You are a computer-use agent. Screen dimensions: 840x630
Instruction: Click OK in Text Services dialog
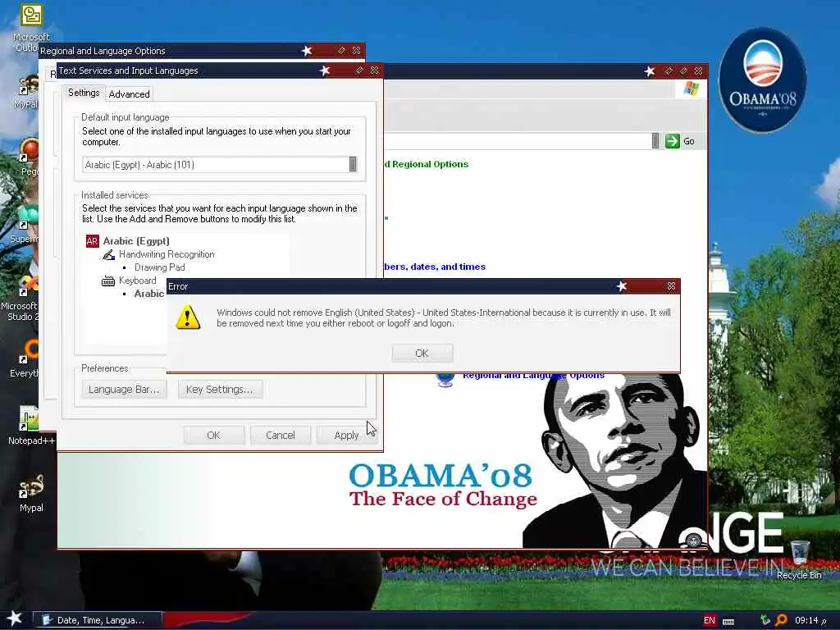214,435
